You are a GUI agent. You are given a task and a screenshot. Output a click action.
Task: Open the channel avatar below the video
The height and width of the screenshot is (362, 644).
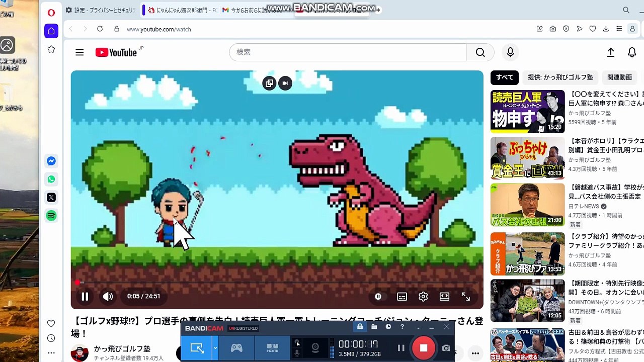coord(79,353)
